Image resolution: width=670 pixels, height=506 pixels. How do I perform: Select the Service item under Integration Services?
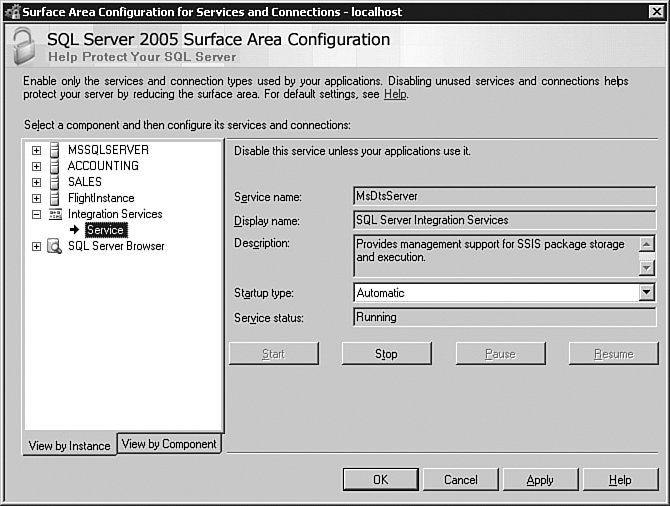click(x=106, y=230)
